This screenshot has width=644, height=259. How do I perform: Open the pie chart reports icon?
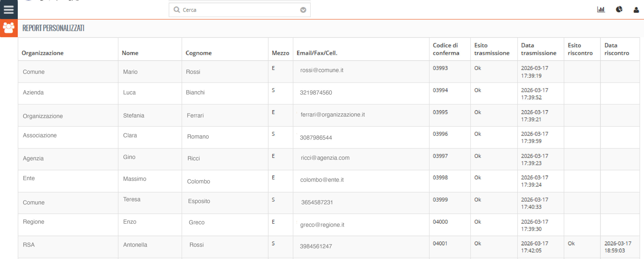619,10
